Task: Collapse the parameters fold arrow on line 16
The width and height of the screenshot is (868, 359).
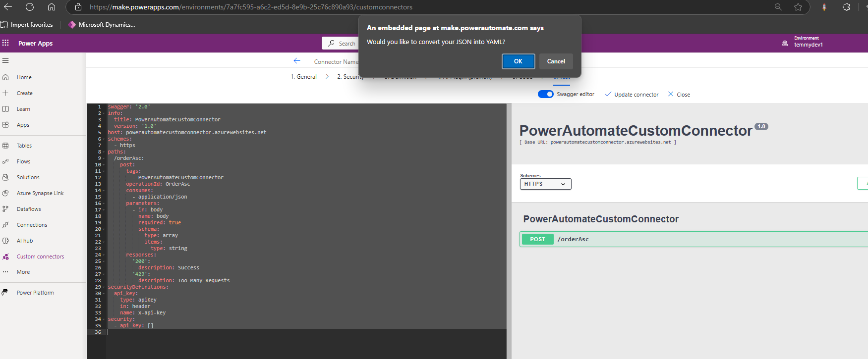Action: pos(104,204)
